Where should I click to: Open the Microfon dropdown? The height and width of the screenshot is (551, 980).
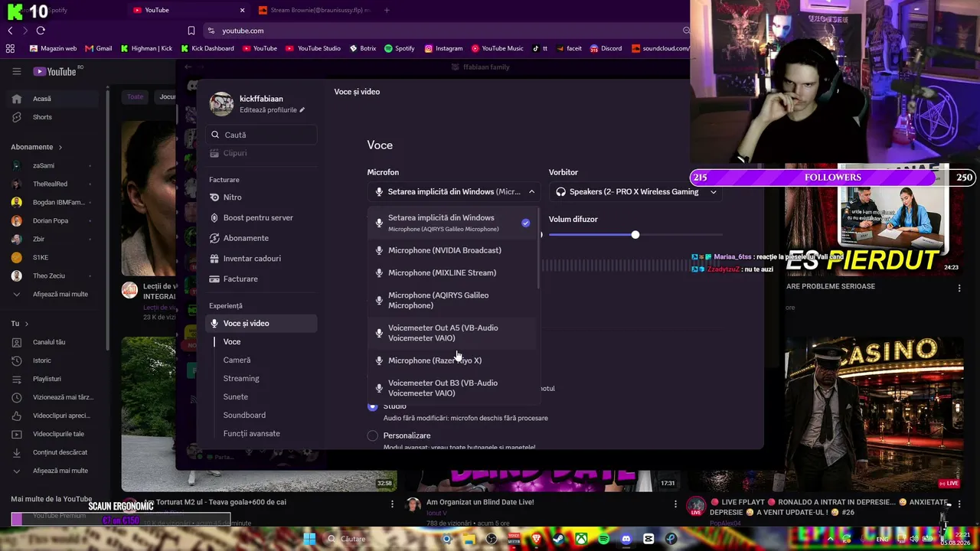pyautogui.click(x=454, y=192)
